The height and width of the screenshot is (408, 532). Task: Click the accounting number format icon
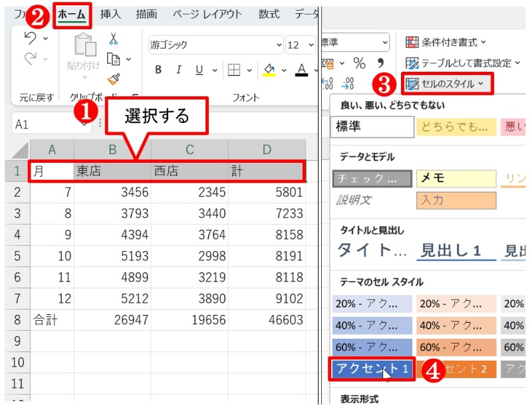329,63
